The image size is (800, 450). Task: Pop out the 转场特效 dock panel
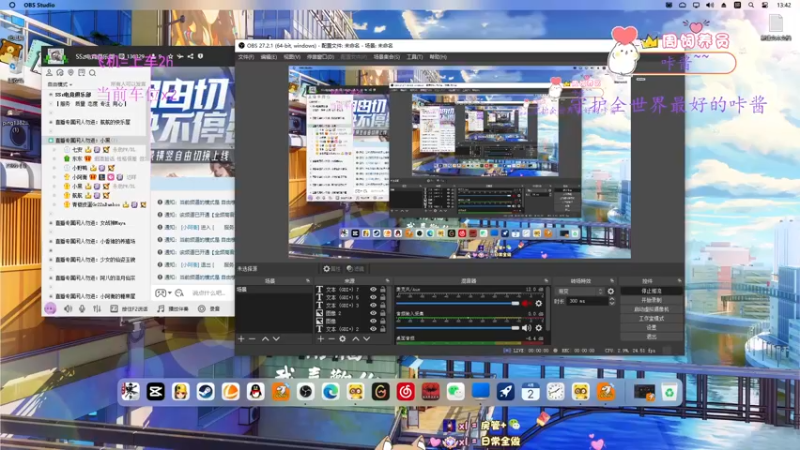coord(612,281)
